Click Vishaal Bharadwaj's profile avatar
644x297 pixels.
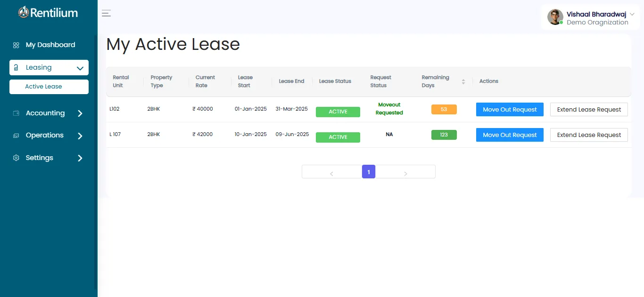click(555, 17)
